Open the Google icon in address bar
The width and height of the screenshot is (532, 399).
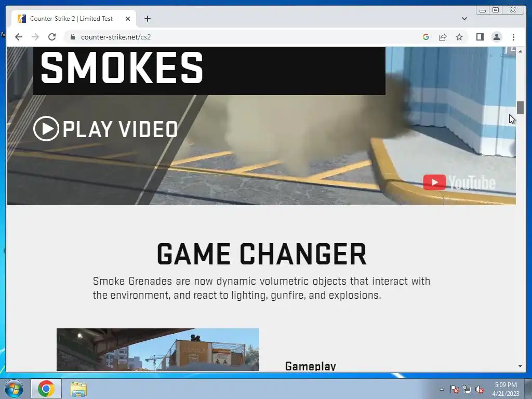click(x=426, y=37)
